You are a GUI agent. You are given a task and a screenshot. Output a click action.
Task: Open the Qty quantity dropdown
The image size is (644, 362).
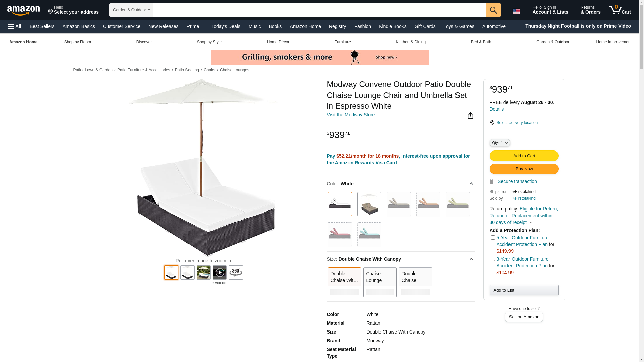pos(499,143)
